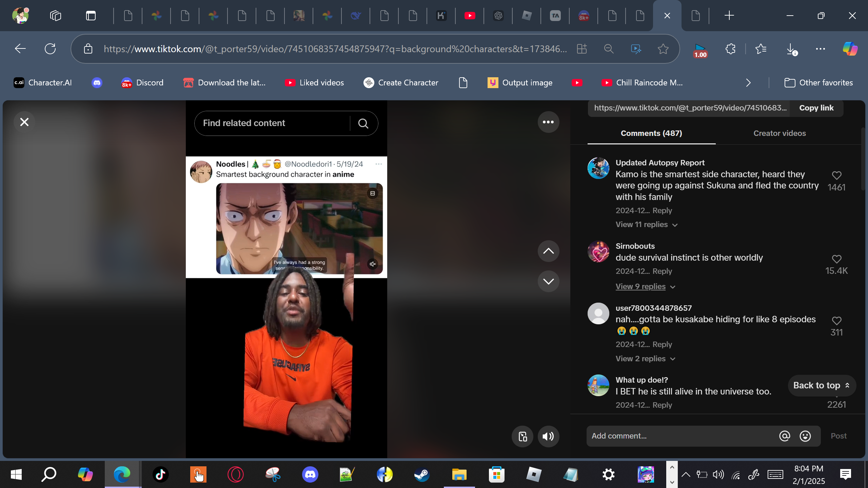Open the emoji picker in comment box
Screen dimensions: 868x488
point(805,436)
